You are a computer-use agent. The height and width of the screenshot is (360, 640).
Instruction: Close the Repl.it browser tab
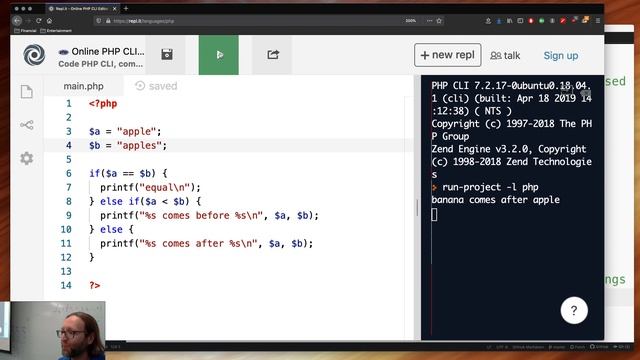(x=115, y=9)
